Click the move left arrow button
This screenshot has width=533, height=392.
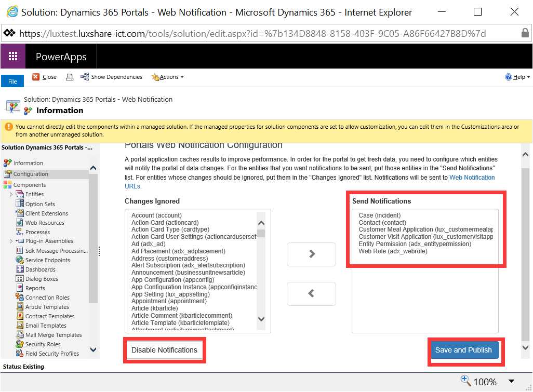pos(311,293)
